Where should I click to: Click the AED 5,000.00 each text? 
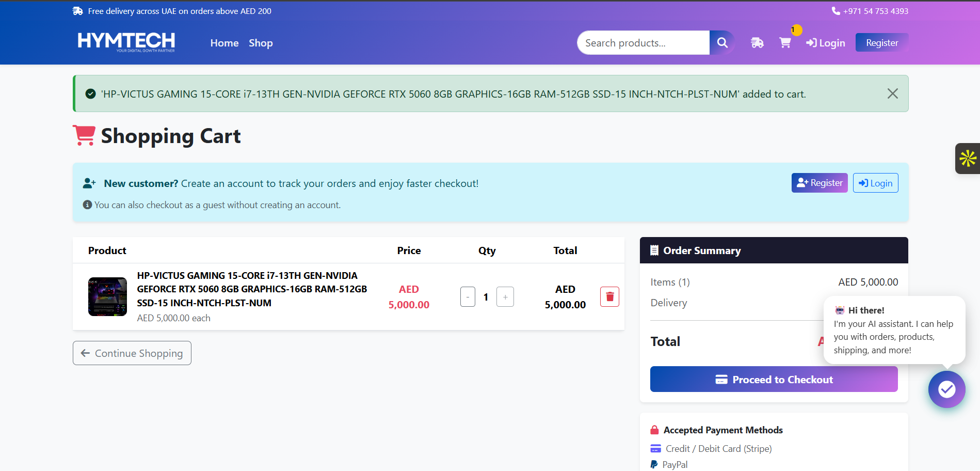[x=174, y=318]
